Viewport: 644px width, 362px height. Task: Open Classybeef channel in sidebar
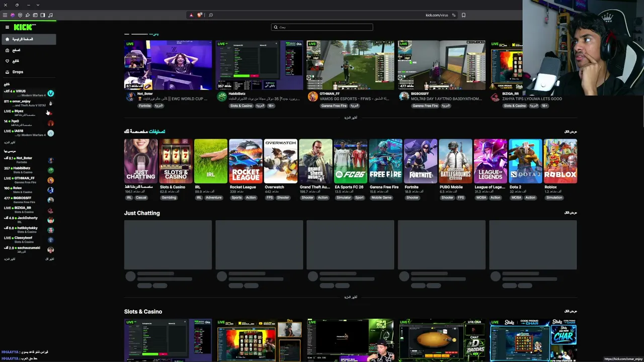(28, 240)
